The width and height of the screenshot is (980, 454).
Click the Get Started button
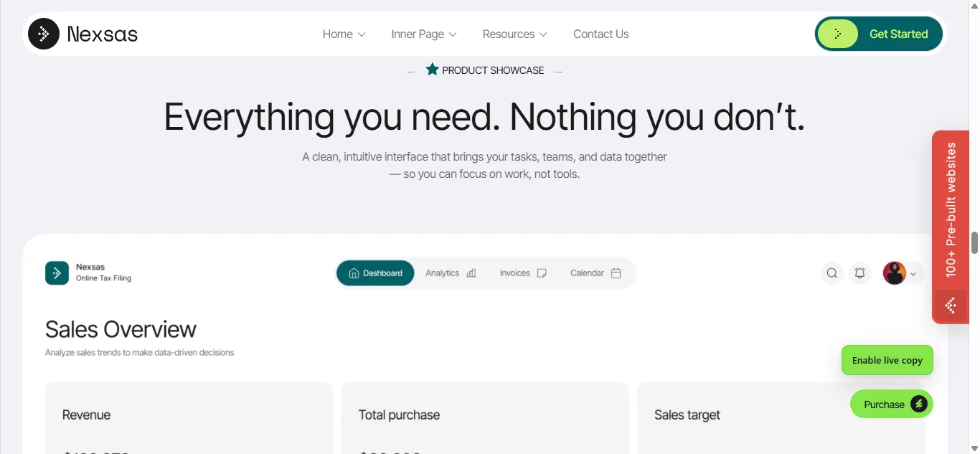click(879, 34)
